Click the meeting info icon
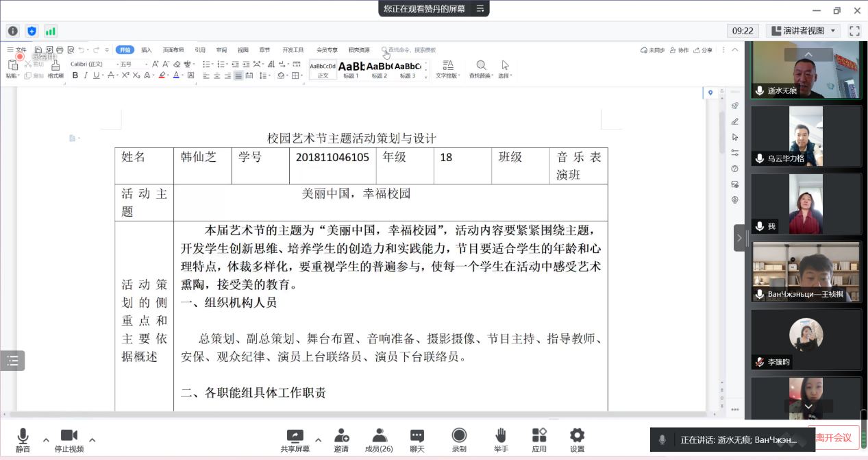This screenshot has height=460, width=868. [x=13, y=31]
